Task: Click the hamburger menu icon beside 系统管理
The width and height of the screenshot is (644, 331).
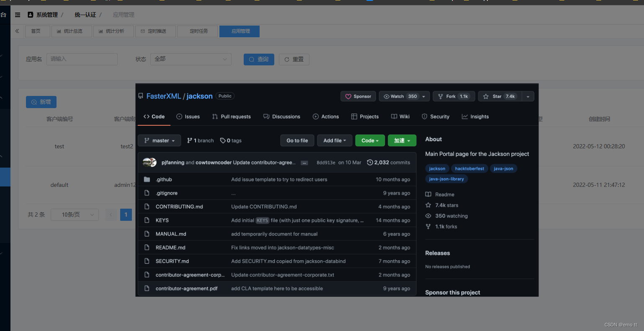Action: coord(18,15)
